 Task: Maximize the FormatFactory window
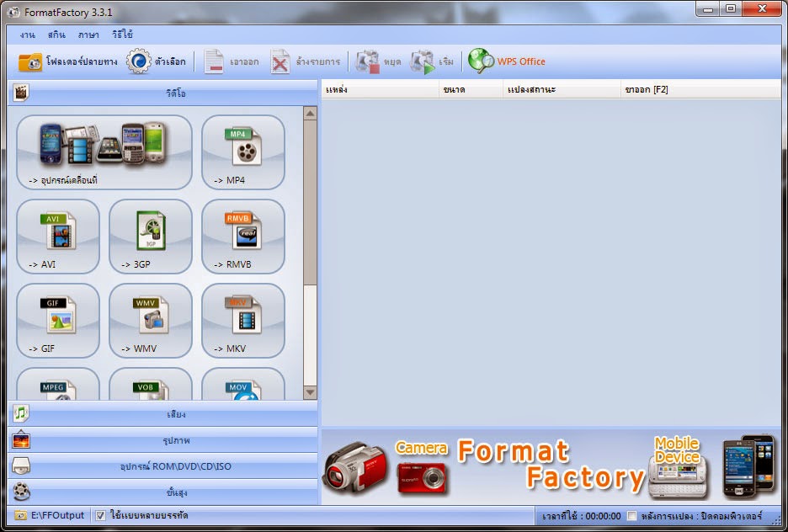[730, 8]
